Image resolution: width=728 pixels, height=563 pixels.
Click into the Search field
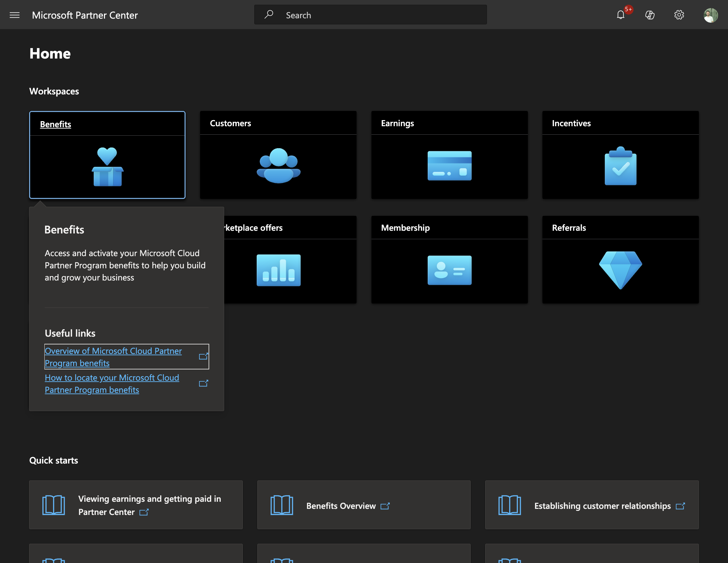point(370,15)
